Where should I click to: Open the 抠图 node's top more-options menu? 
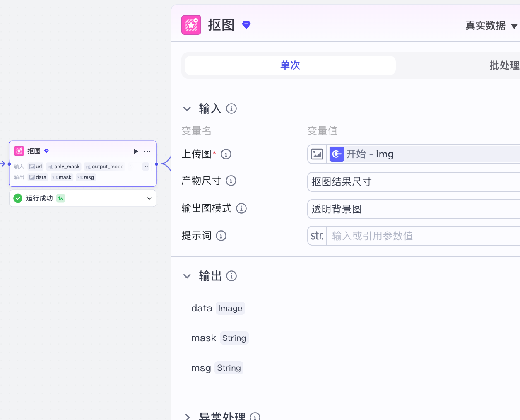coord(147,151)
